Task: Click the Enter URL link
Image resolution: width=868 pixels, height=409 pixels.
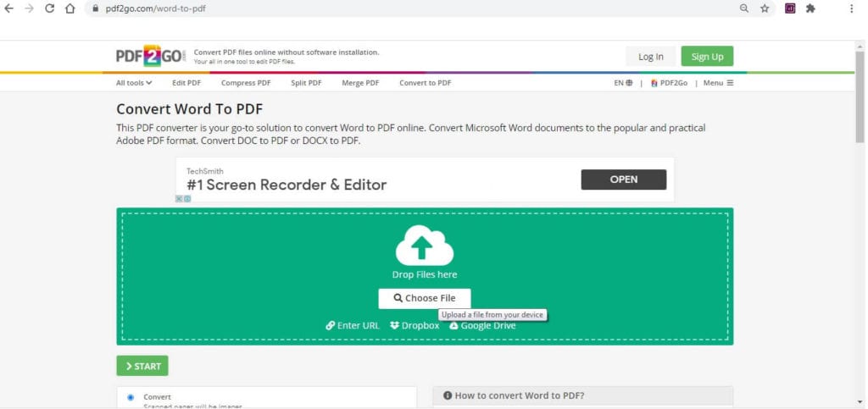Action: click(x=353, y=325)
